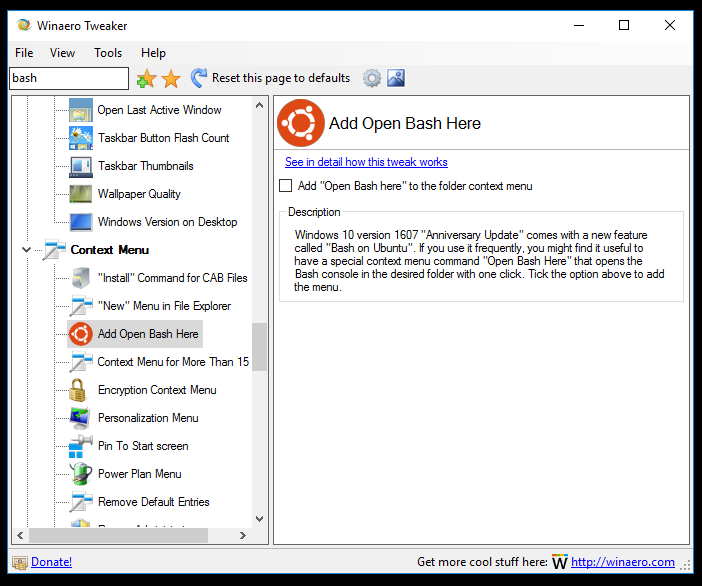Image resolution: width=702 pixels, height=586 pixels.
Task: Open settings gear icon in toolbar
Action: 372,78
